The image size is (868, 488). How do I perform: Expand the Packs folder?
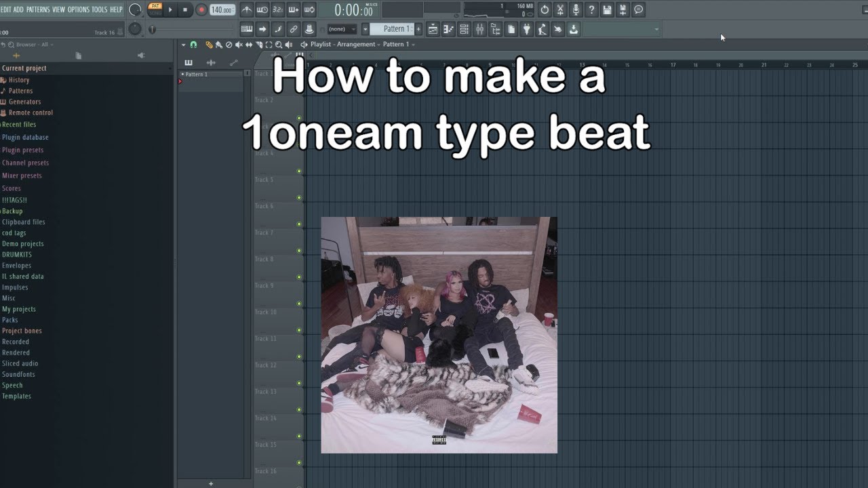[10, 320]
